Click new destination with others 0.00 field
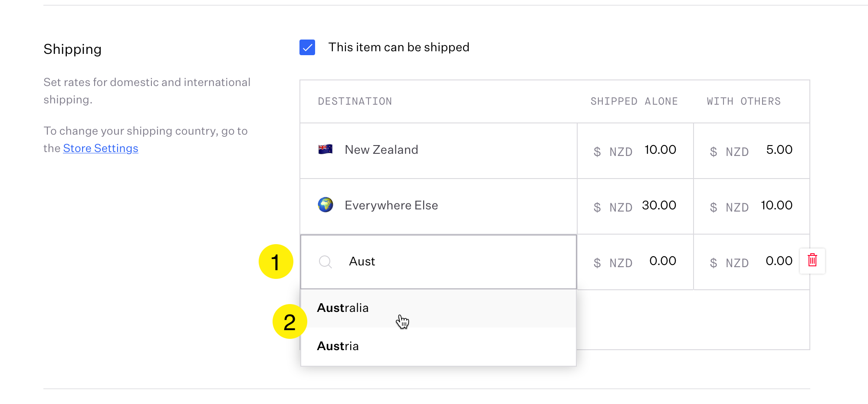This screenshot has height=404, width=868. click(779, 261)
